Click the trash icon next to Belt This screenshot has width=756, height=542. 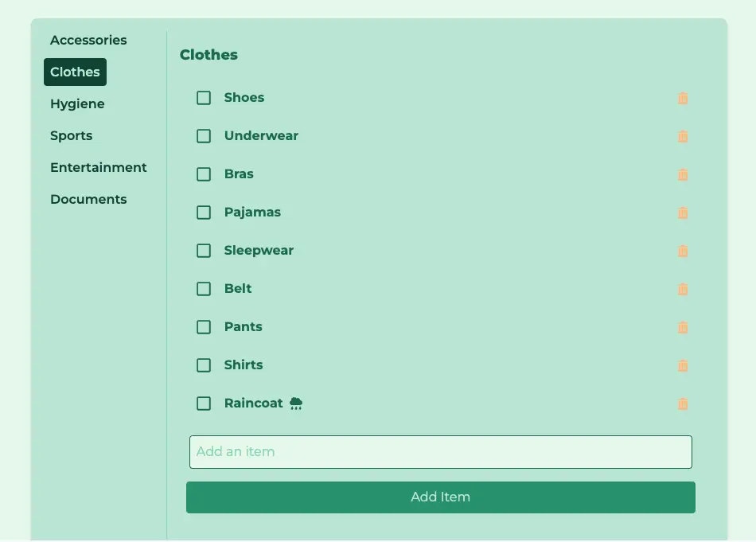point(683,290)
